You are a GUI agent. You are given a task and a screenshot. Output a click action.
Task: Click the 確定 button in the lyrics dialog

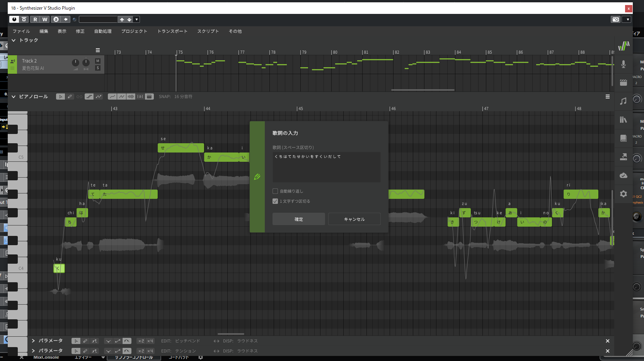pos(298,219)
